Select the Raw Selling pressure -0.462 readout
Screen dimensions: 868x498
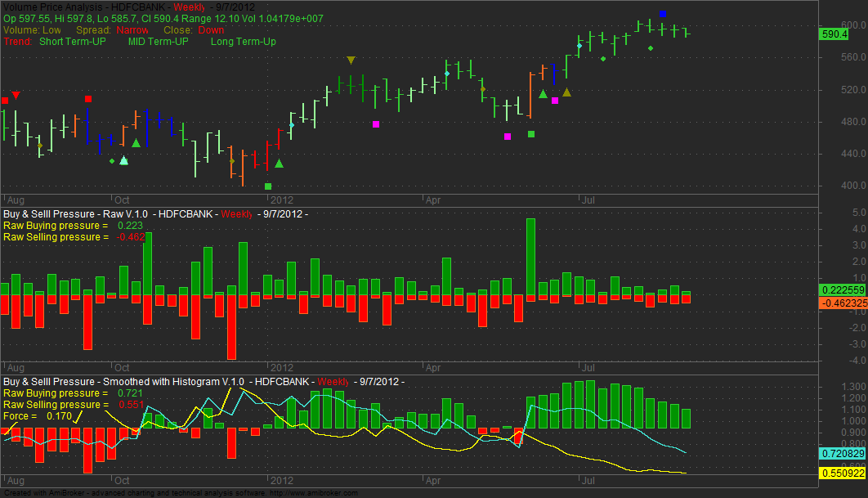click(x=74, y=237)
